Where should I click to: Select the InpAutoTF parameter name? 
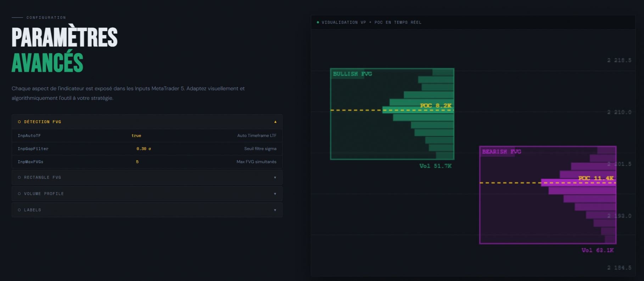29,136
